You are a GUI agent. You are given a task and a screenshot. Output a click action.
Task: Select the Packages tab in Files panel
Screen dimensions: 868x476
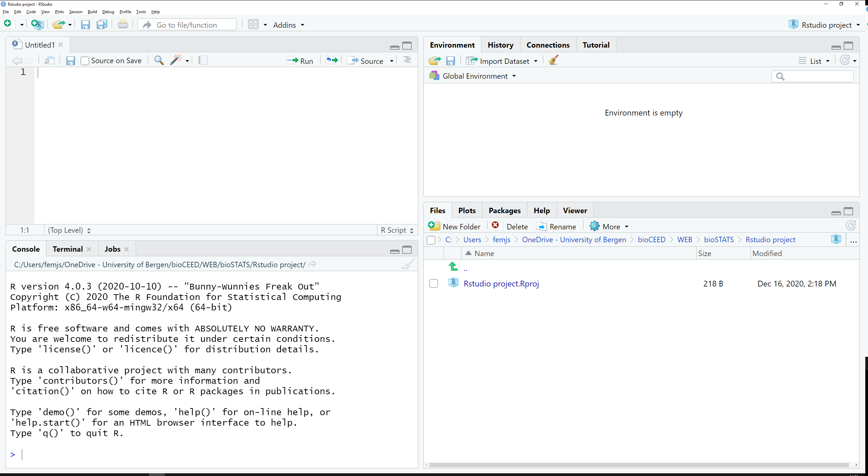click(x=504, y=210)
